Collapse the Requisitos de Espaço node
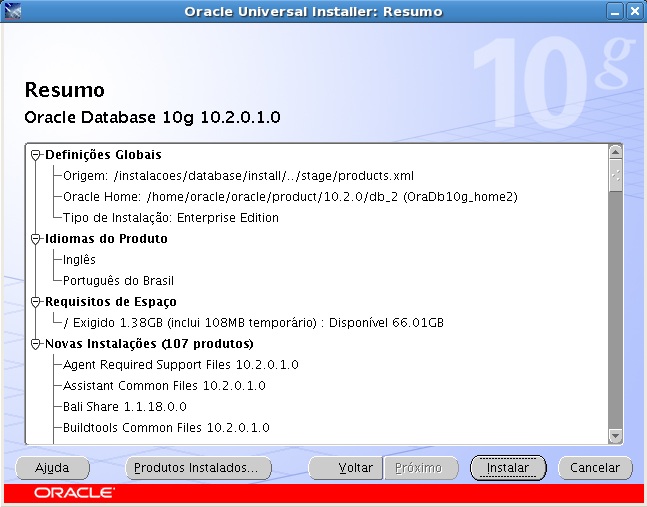 pyautogui.click(x=36, y=302)
